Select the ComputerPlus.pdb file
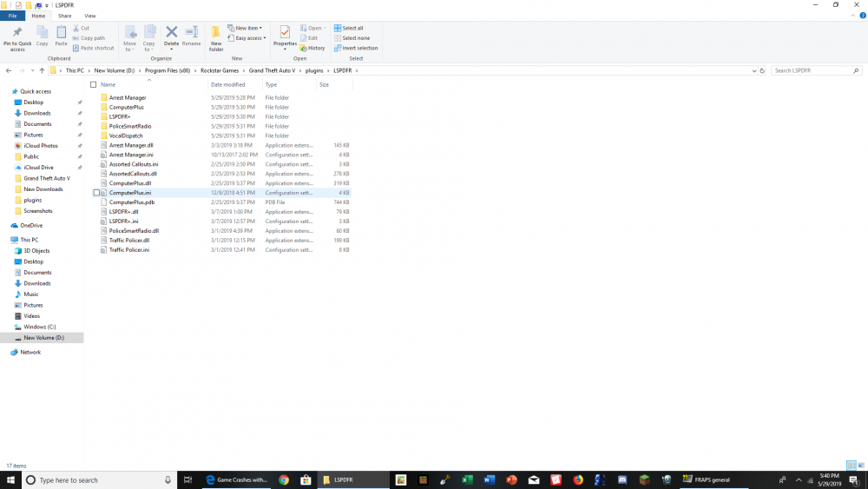This screenshot has width=868, height=489. pyautogui.click(x=132, y=202)
